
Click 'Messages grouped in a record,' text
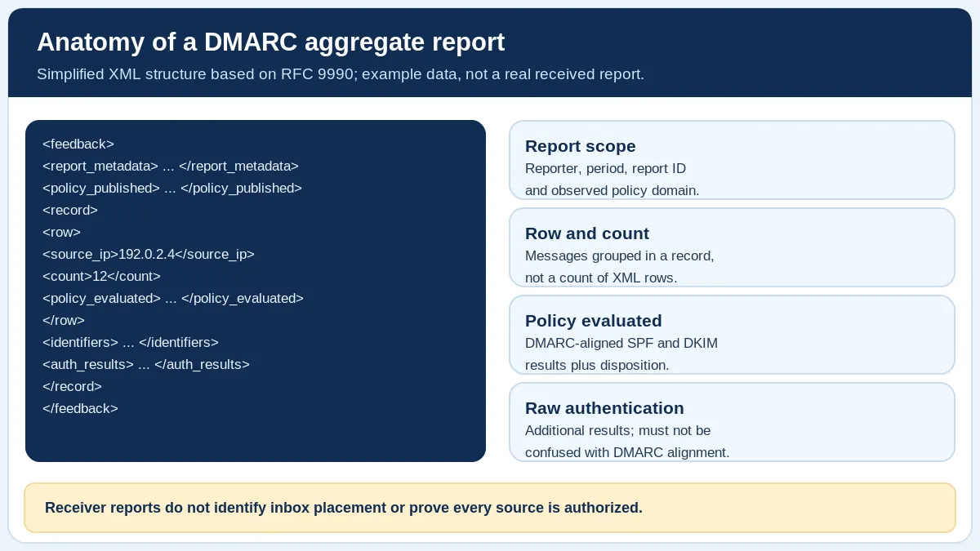[x=620, y=256]
